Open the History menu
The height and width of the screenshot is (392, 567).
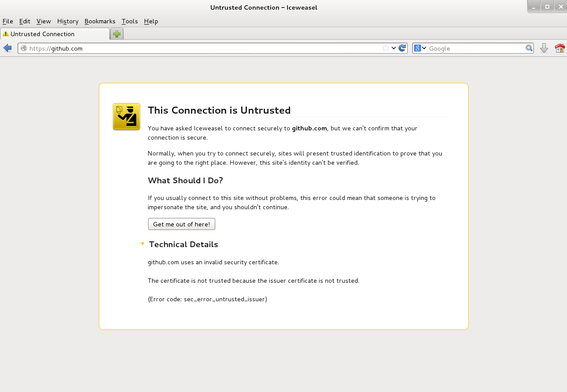(x=68, y=21)
